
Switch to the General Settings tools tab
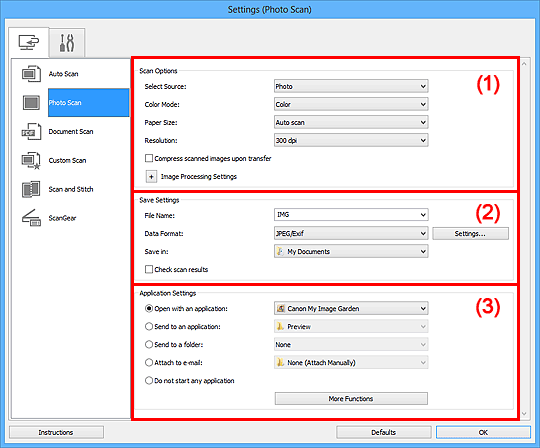67,43
